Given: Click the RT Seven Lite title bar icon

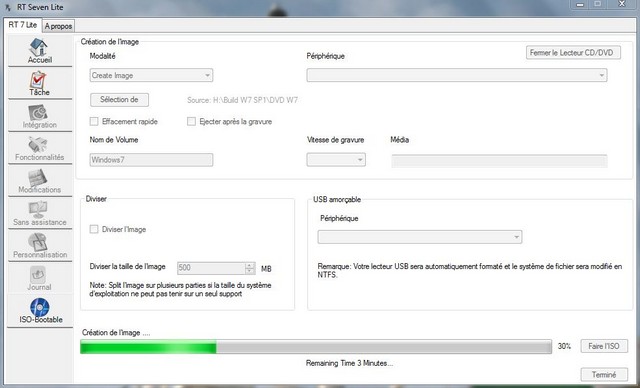Looking at the screenshot, I should pos(8,7).
